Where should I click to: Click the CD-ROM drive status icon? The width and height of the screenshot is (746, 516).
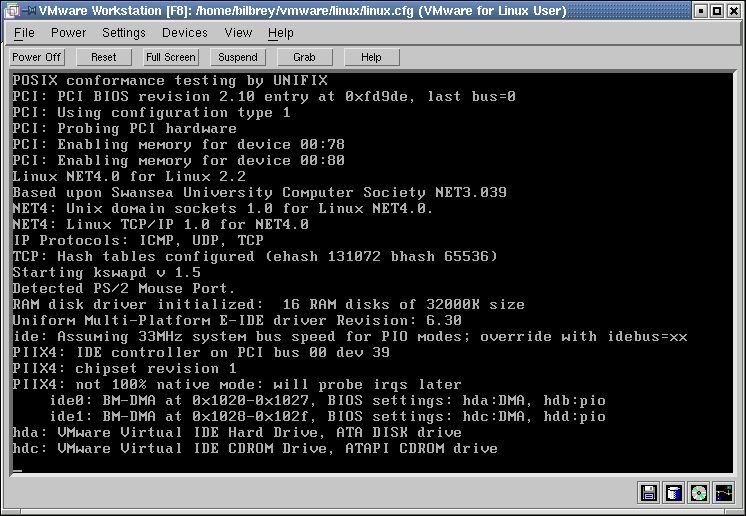[698, 492]
